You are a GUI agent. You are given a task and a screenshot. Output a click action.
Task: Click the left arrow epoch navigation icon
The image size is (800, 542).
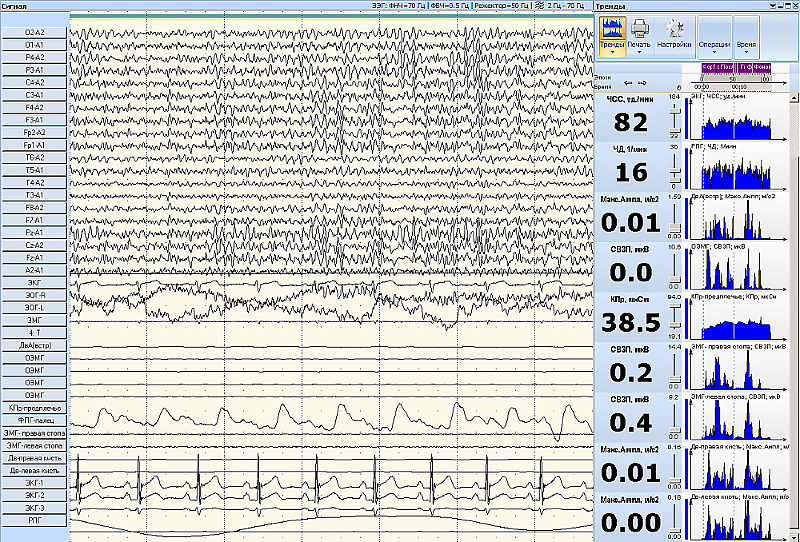pos(627,82)
